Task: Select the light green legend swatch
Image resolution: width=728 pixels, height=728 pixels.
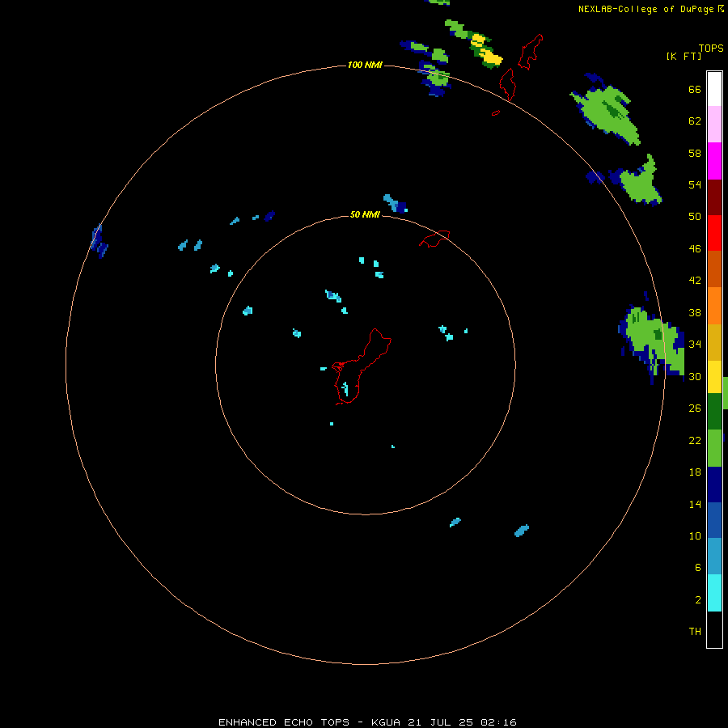Action: click(714, 448)
